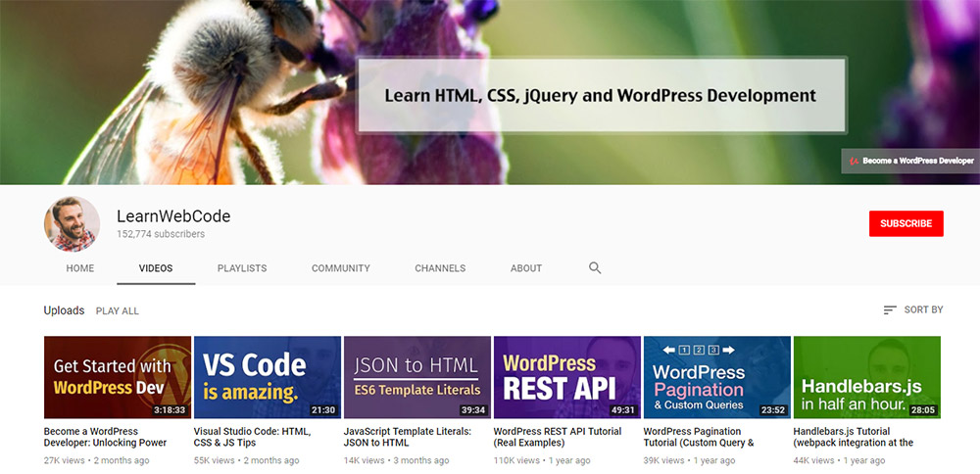
Task: Click the 21:30 duration badge
Action: click(323, 410)
